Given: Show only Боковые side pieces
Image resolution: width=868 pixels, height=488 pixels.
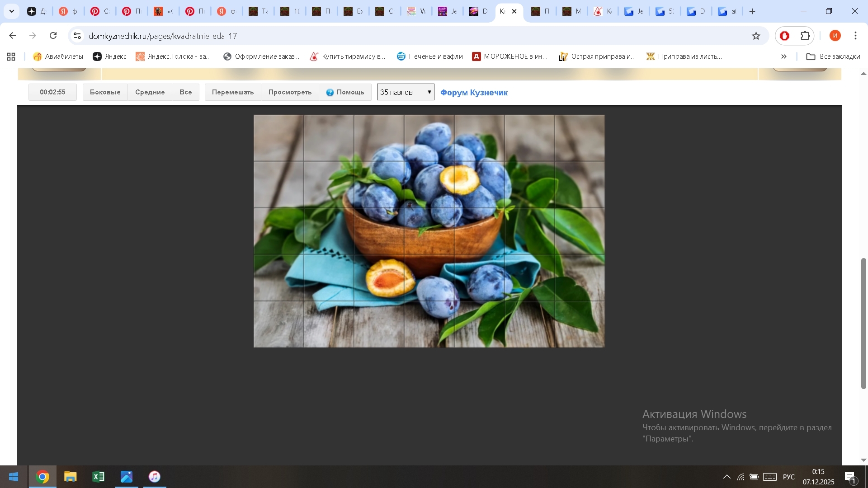Looking at the screenshot, I should pos(105,92).
